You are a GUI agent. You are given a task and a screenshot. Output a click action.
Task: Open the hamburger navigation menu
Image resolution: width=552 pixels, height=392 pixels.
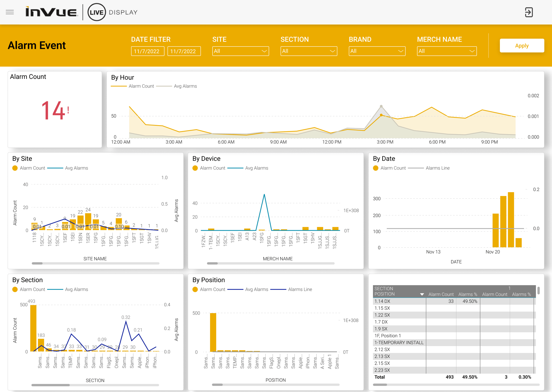(10, 12)
